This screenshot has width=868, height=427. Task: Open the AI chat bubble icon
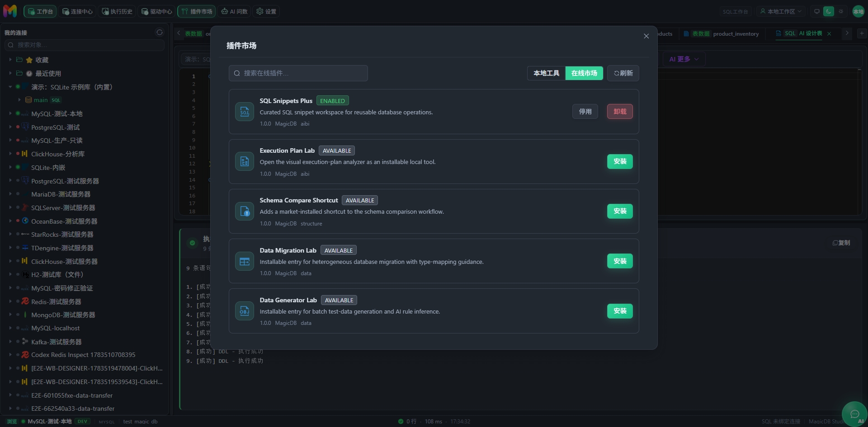pyautogui.click(x=854, y=414)
